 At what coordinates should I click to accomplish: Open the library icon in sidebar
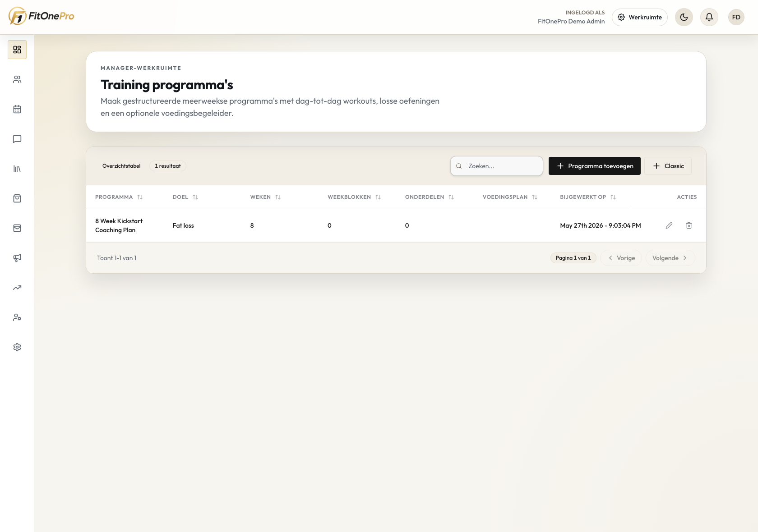[x=17, y=169]
